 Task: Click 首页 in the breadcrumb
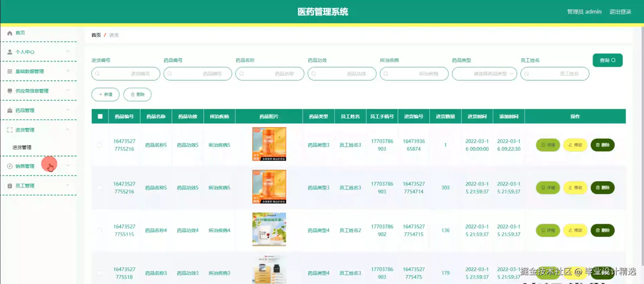point(96,35)
